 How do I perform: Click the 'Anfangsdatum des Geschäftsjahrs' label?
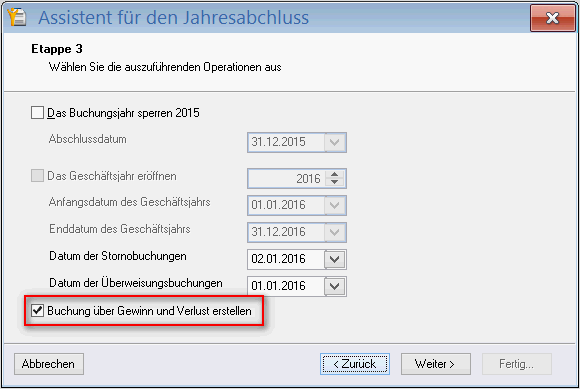(129, 202)
